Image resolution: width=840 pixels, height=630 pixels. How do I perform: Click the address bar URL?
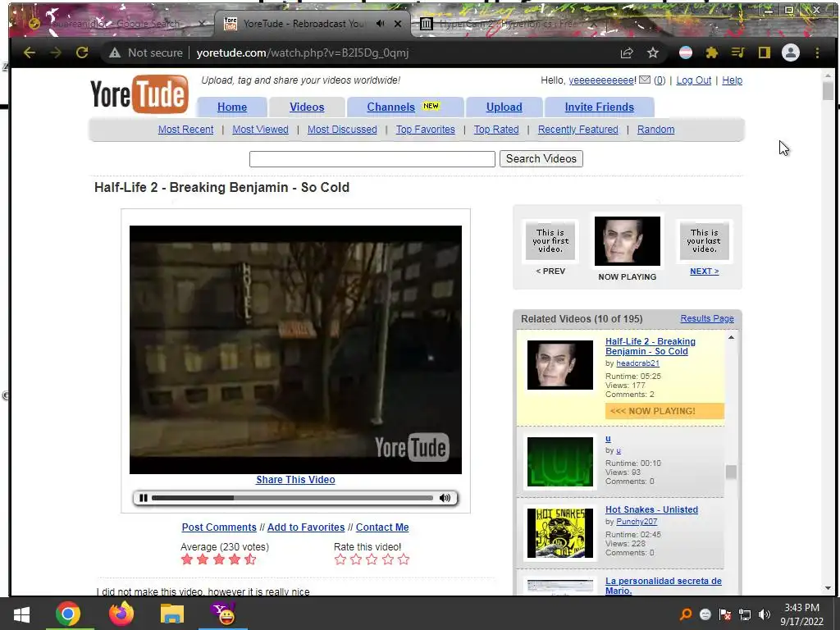(x=303, y=52)
